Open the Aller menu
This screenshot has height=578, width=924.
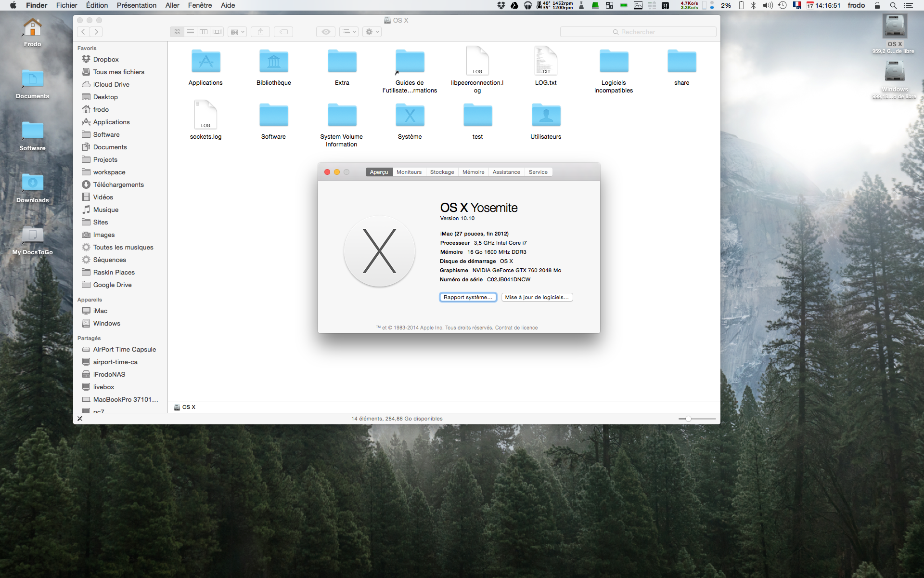(172, 5)
